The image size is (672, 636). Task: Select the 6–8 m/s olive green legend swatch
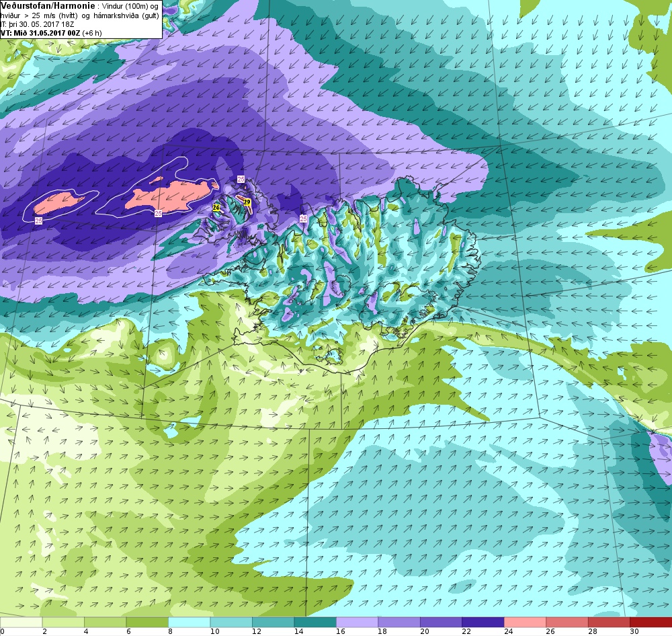point(147,623)
